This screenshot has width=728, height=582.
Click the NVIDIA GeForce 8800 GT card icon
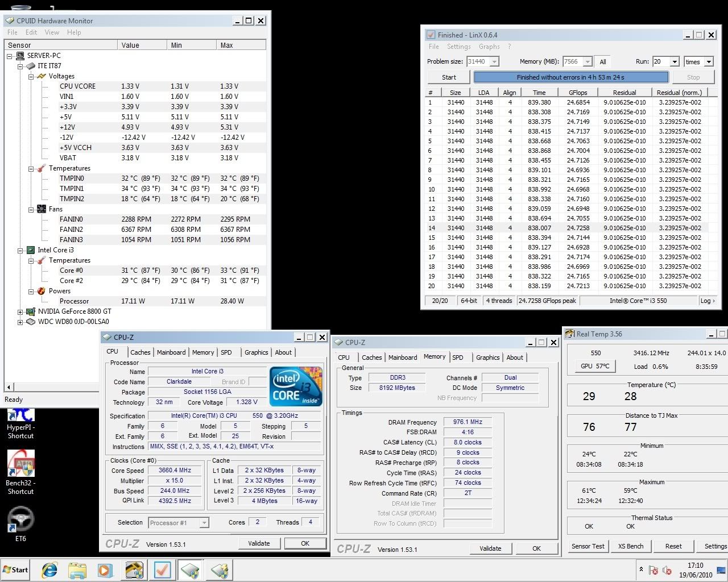point(31,311)
